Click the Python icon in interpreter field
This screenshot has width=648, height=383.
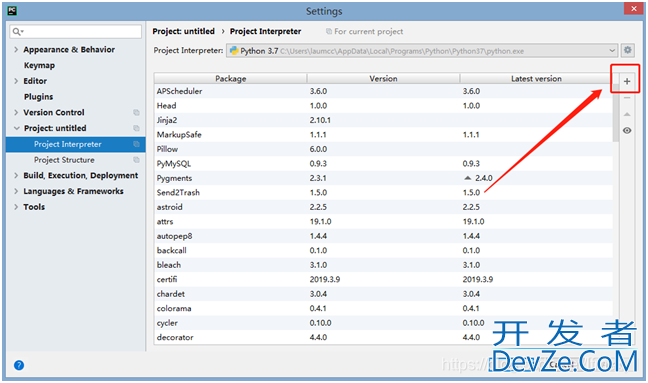click(x=234, y=50)
